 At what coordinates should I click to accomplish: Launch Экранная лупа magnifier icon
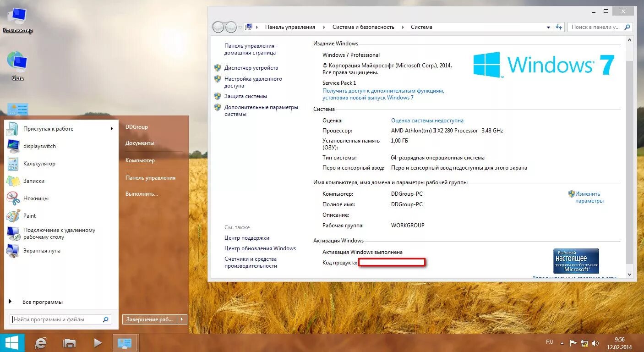[x=12, y=251]
